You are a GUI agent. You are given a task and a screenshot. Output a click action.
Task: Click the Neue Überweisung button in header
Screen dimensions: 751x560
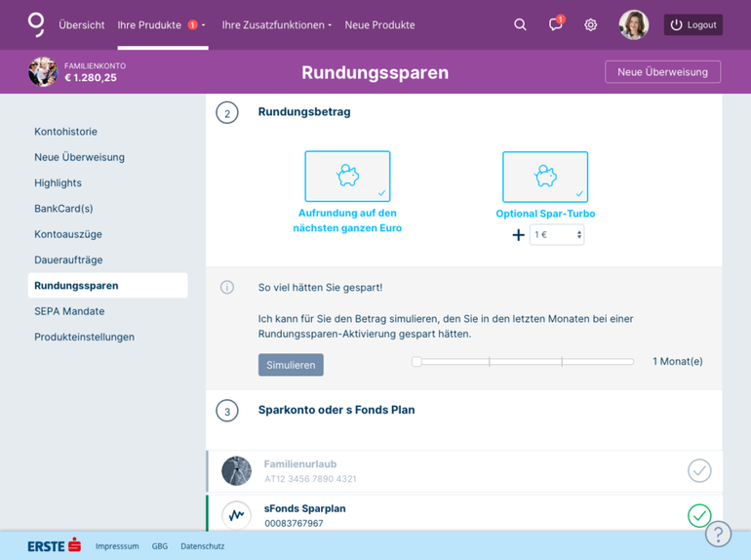[662, 72]
